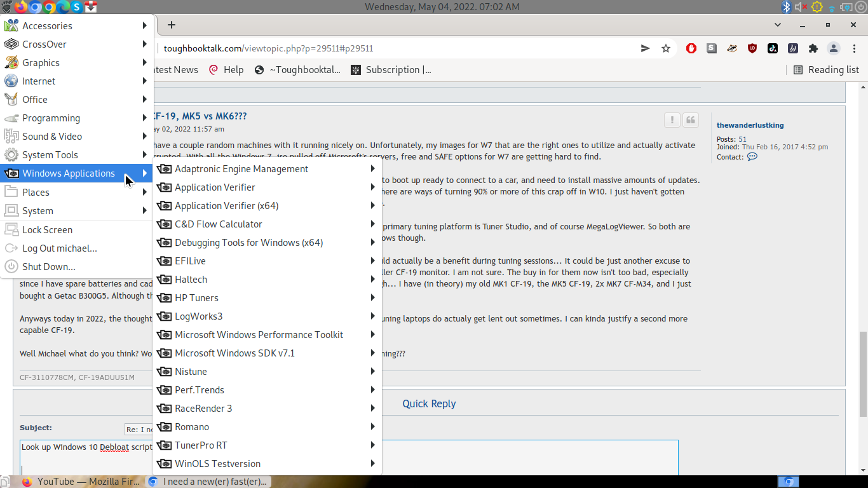The height and width of the screenshot is (488, 868).
Task: Bookmark this page with the star icon
Action: tap(665, 48)
